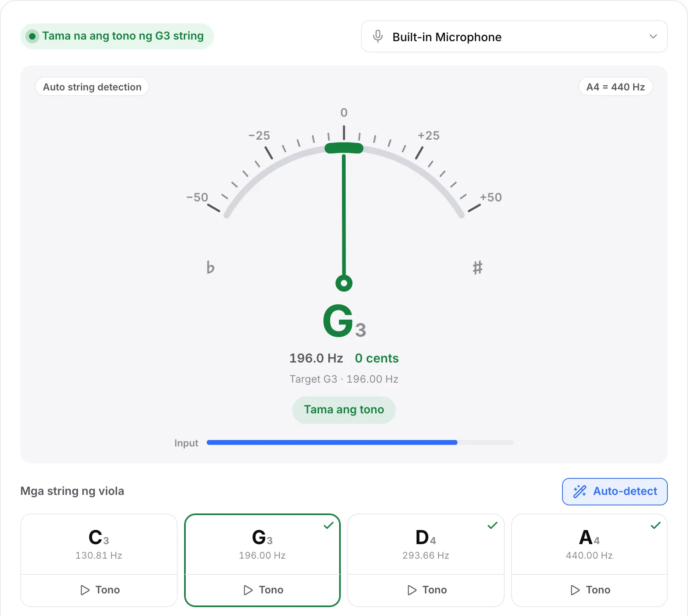Click the '196.0 Hz' frequency reading
Screen dimensions: 688x616
[x=316, y=358]
